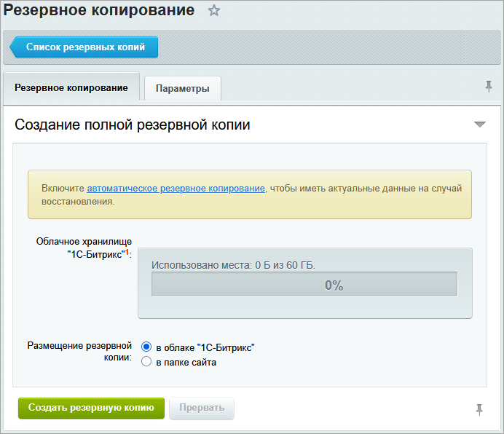Switch to the "Параметры" tab

click(183, 89)
